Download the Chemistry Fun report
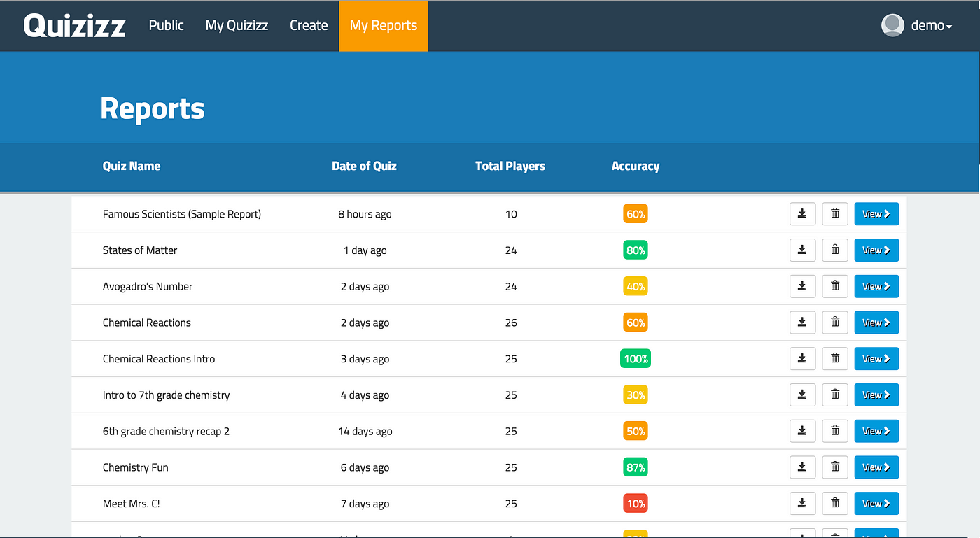 [x=802, y=467]
